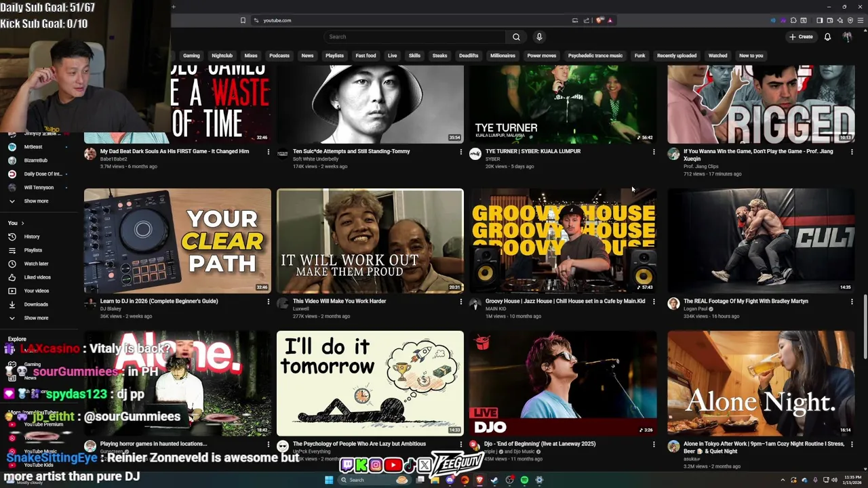Expand the You section chevron
Viewport: 868px width, 488px height.
point(22,223)
